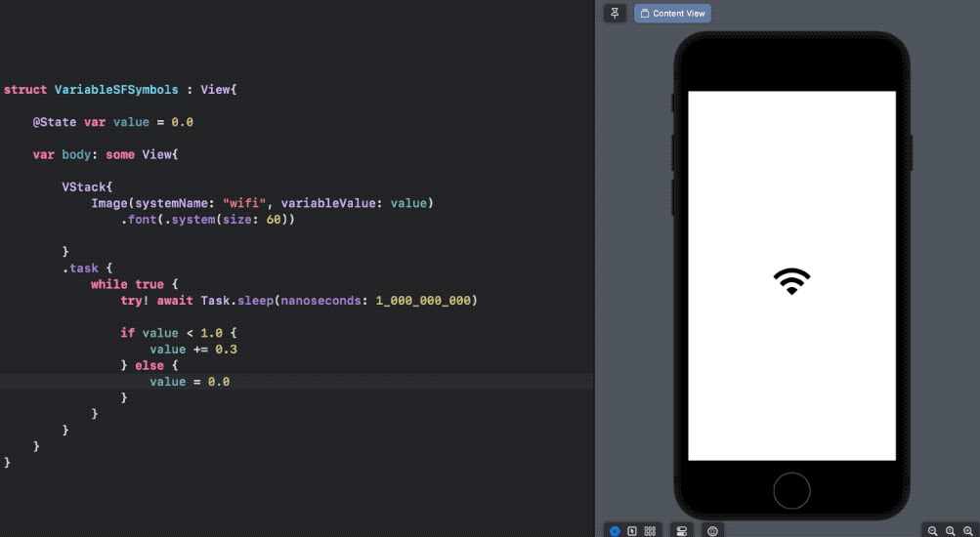This screenshot has height=537, width=980.
Task: Click the .task modifier
Action: pos(80,268)
